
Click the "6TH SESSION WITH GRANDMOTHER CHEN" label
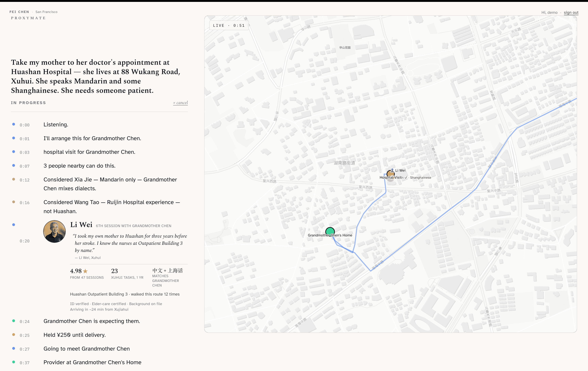pyautogui.click(x=134, y=226)
